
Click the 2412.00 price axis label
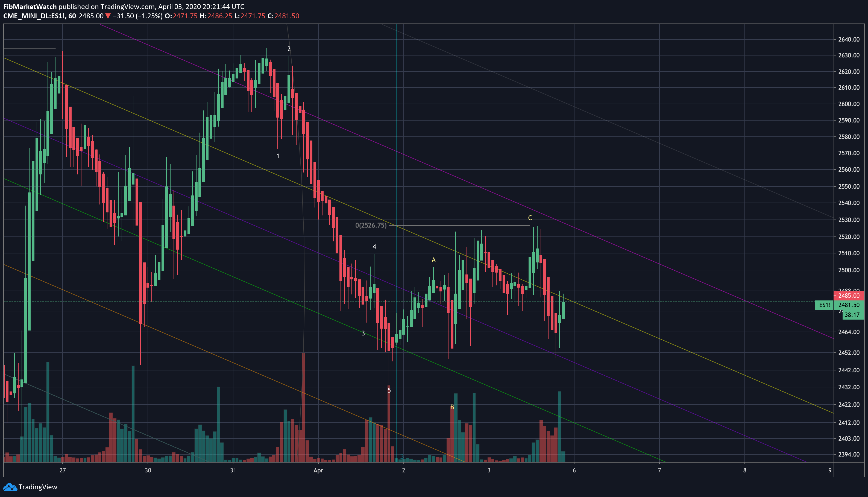pos(849,423)
